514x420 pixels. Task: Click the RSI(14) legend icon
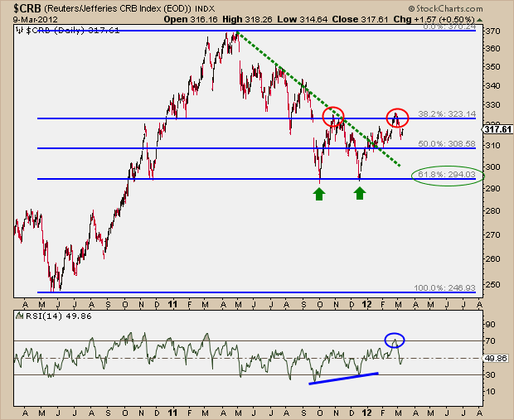click(x=20, y=316)
